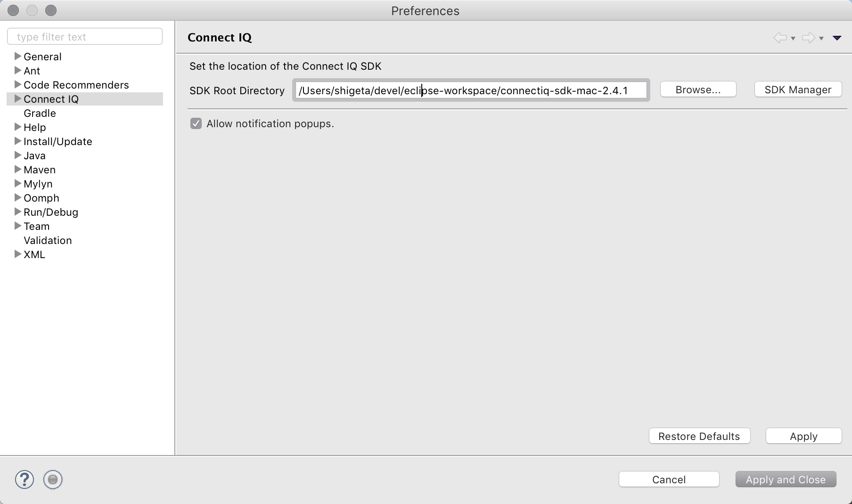This screenshot has height=504, width=852.
Task: Expand the Java preferences node
Action: click(x=18, y=155)
